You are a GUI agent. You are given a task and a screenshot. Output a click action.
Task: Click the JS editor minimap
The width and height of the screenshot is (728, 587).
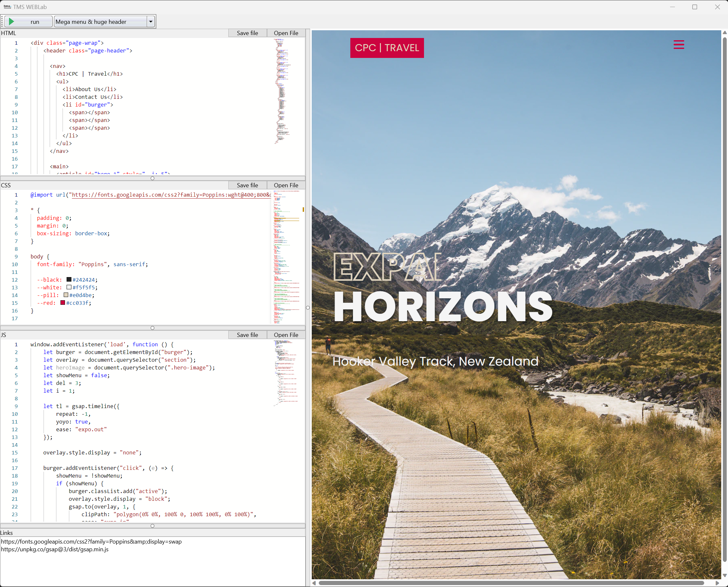(286, 373)
